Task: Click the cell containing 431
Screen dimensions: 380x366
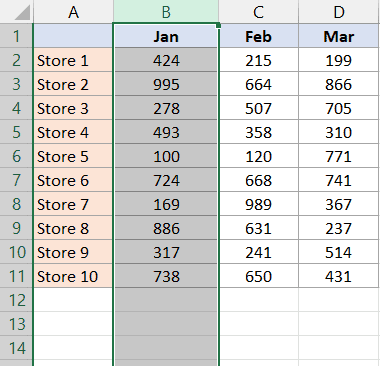Action: 339,276
